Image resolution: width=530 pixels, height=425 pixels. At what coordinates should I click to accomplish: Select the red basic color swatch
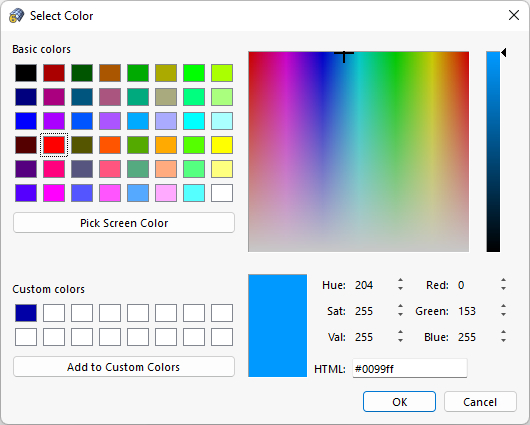[x=54, y=145]
